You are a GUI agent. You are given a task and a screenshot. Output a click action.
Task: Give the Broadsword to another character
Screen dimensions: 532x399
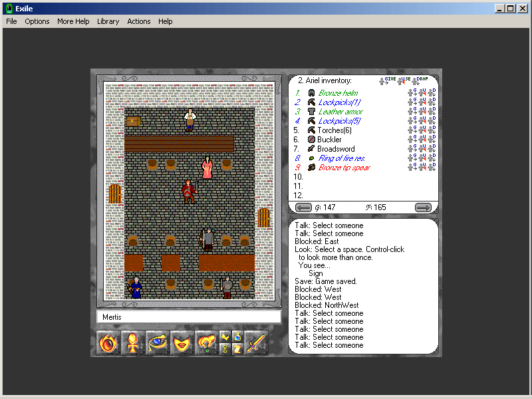(x=412, y=148)
